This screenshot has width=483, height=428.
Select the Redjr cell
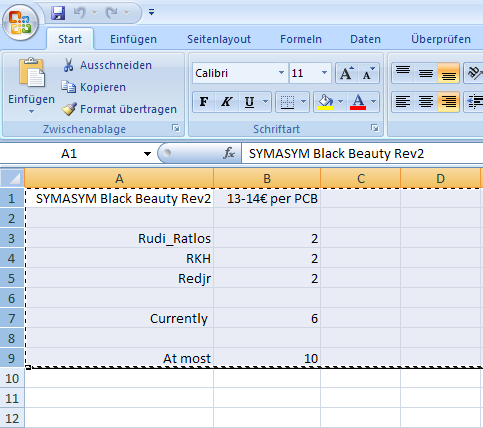[119, 279]
